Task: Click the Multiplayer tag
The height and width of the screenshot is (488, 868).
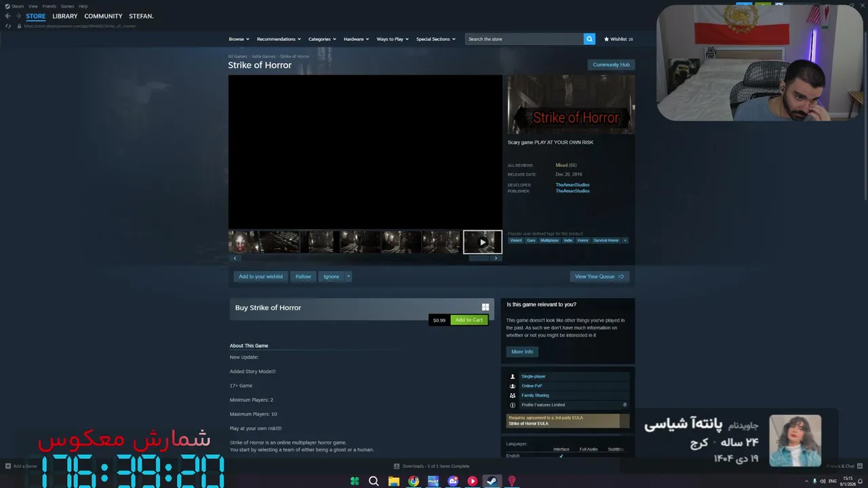Action: pos(550,241)
